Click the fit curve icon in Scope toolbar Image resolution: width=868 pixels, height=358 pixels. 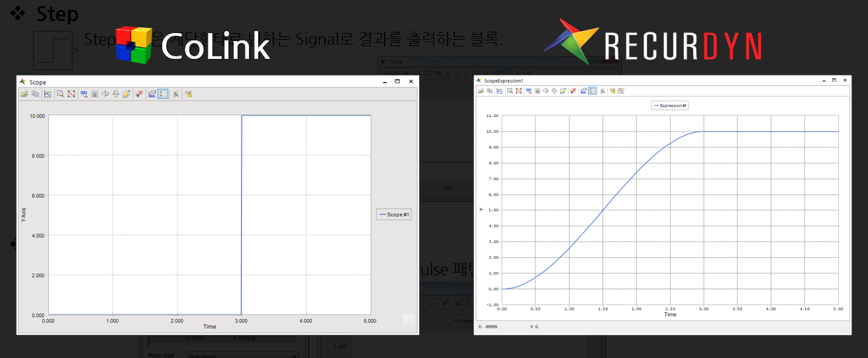pyautogui.click(x=71, y=94)
